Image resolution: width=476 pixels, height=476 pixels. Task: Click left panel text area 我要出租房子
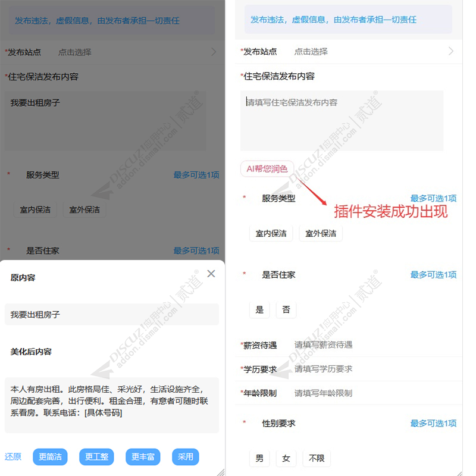pos(105,121)
